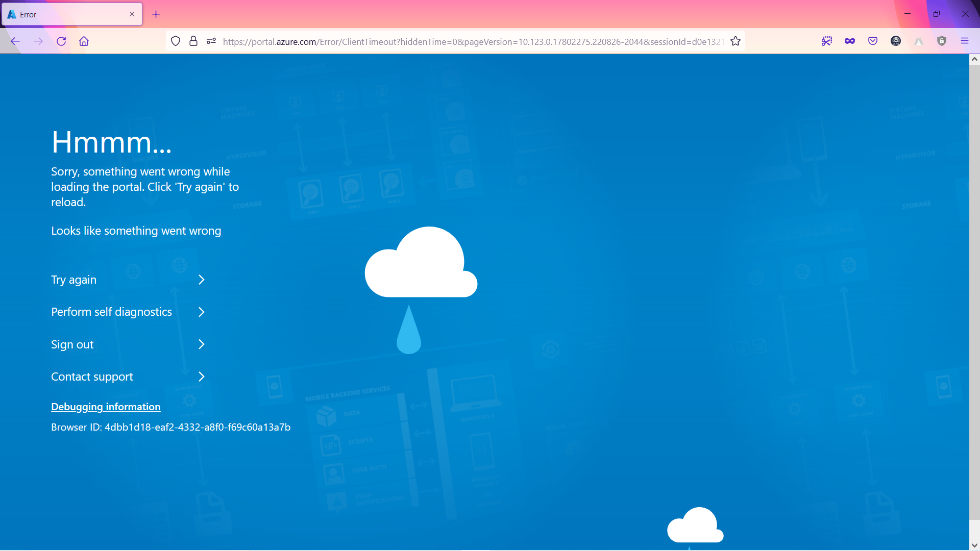Viewport: 980px width, 551px height.
Task: Click the gray shield lock extension icon
Action: click(x=942, y=41)
